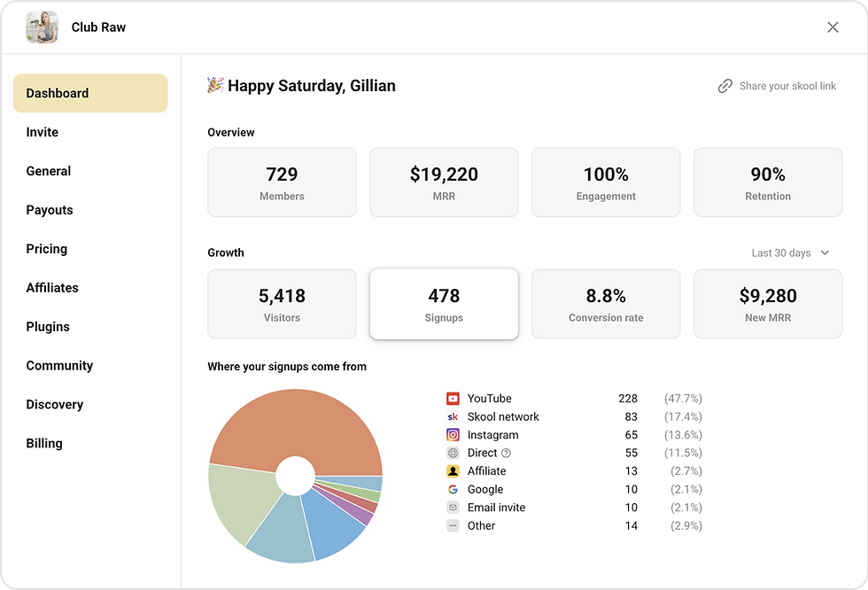The height and width of the screenshot is (590, 868).
Task: Click the Email invite envelope icon
Action: pyautogui.click(x=453, y=508)
